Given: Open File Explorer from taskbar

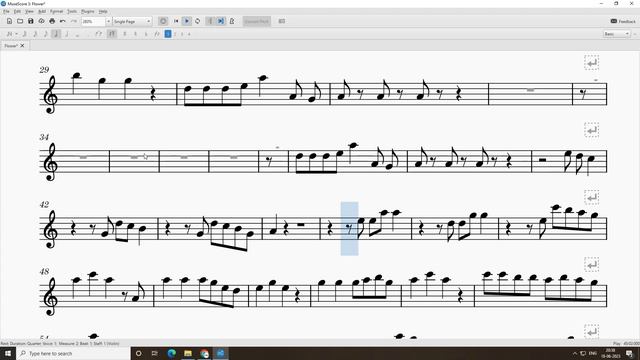Looking at the screenshot, I should click(x=188, y=353).
